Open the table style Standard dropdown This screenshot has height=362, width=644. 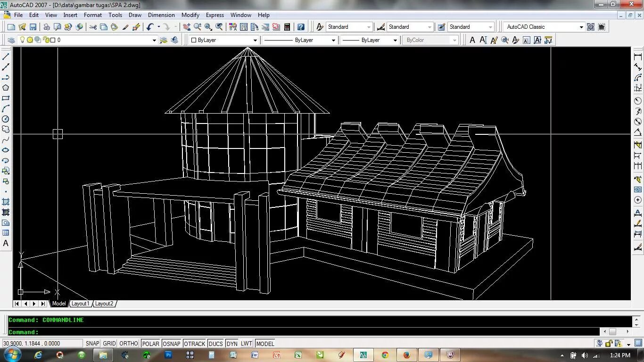[x=490, y=27]
